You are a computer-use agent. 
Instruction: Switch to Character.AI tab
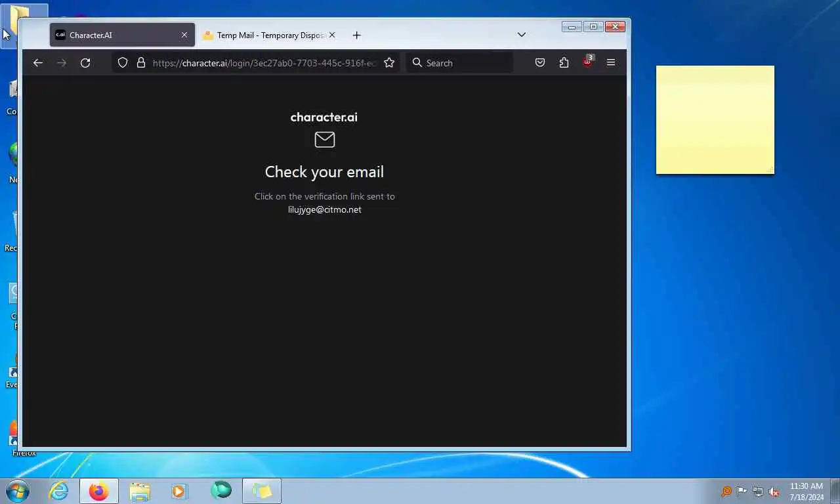122,35
